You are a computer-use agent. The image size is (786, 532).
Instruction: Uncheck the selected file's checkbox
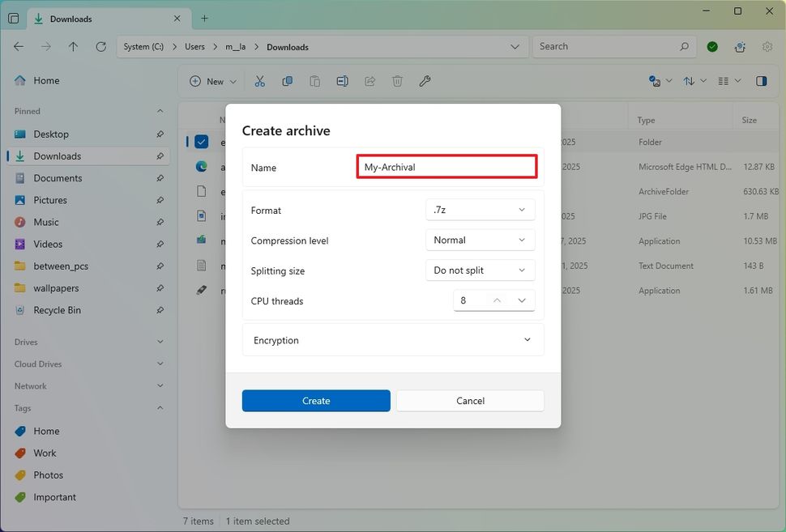point(202,141)
